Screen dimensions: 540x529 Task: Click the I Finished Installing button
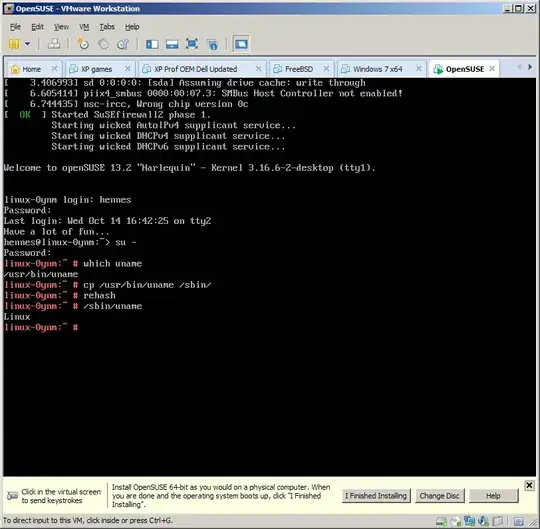[376, 496]
